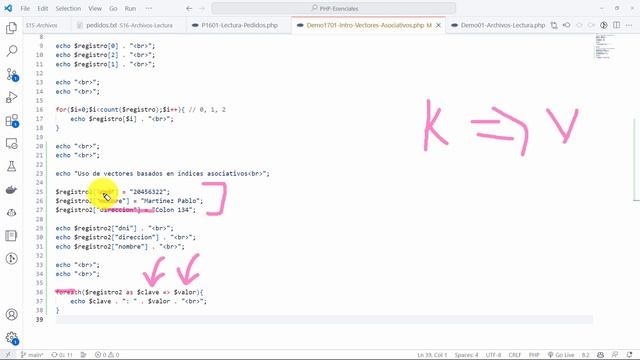Open the View menu
The image size is (640, 360).
95,8
